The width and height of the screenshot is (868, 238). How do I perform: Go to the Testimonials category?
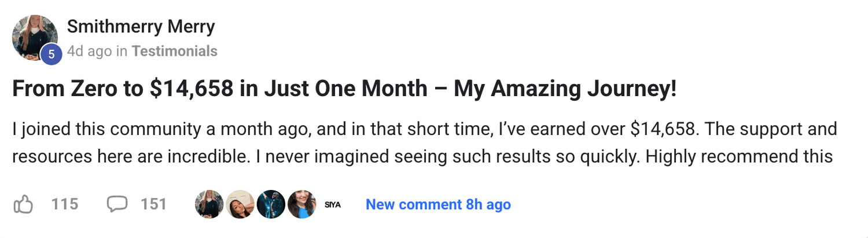click(174, 52)
